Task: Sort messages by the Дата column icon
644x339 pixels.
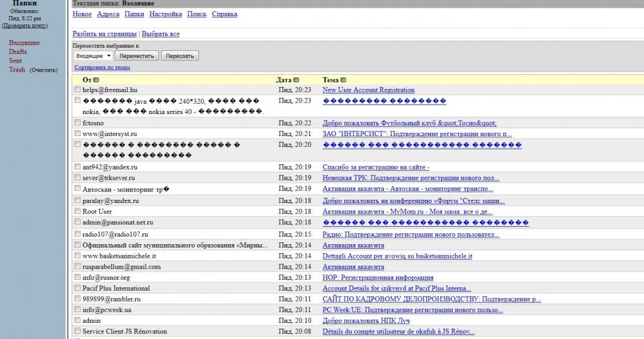Action: (x=296, y=80)
